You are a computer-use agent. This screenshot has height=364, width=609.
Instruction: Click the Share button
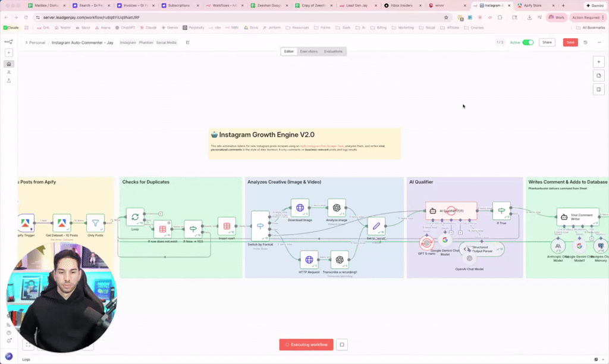pos(547,42)
